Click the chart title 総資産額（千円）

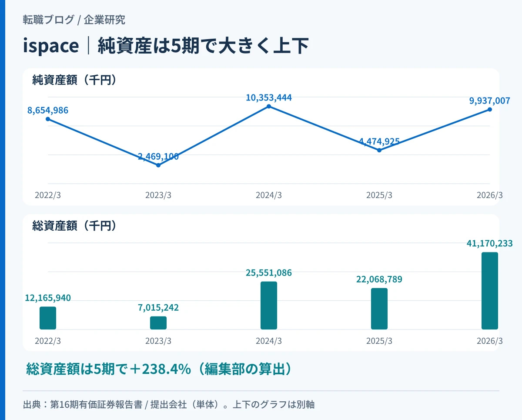74,225
